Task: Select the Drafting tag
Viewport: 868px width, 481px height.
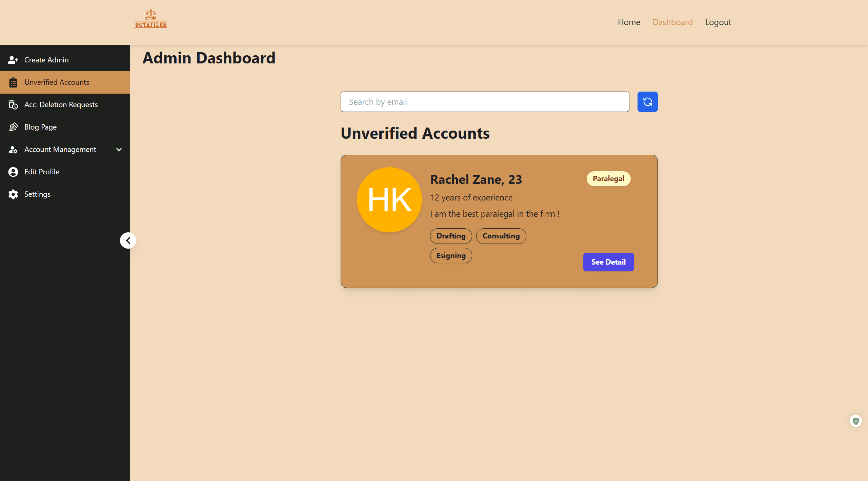Action: pos(451,236)
